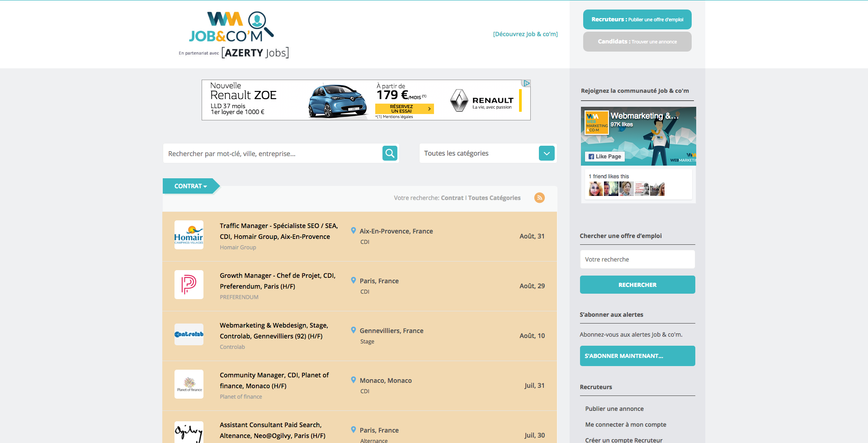Click the Renault diamond logo in ad
Viewport: 868px width, 443px height.
pyautogui.click(x=459, y=100)
